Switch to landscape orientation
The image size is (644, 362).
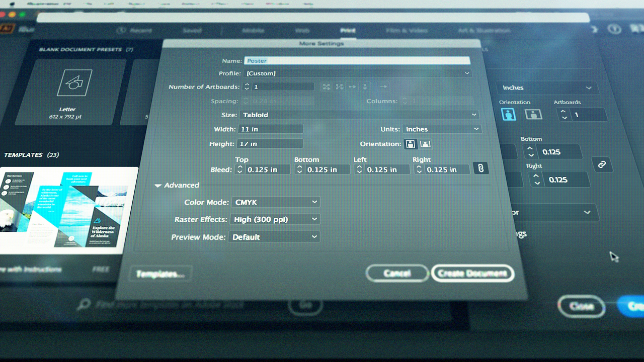click(x=425, y=144)
